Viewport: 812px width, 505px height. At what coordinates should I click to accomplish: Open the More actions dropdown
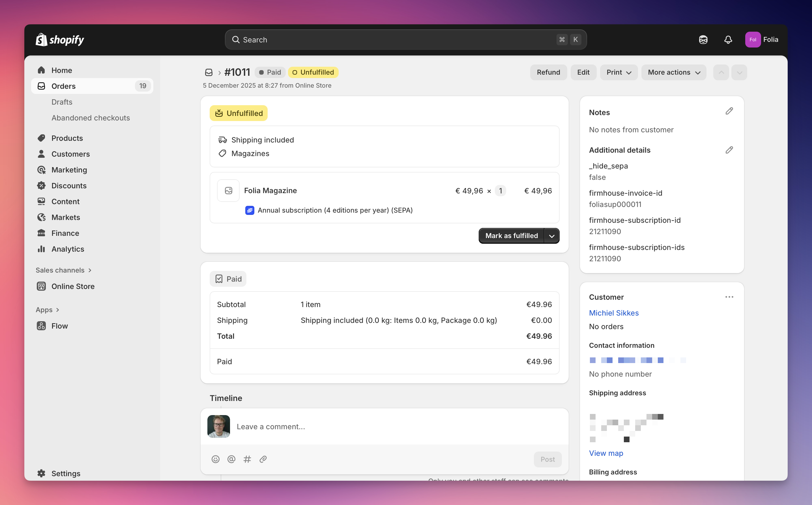(673, 72)
